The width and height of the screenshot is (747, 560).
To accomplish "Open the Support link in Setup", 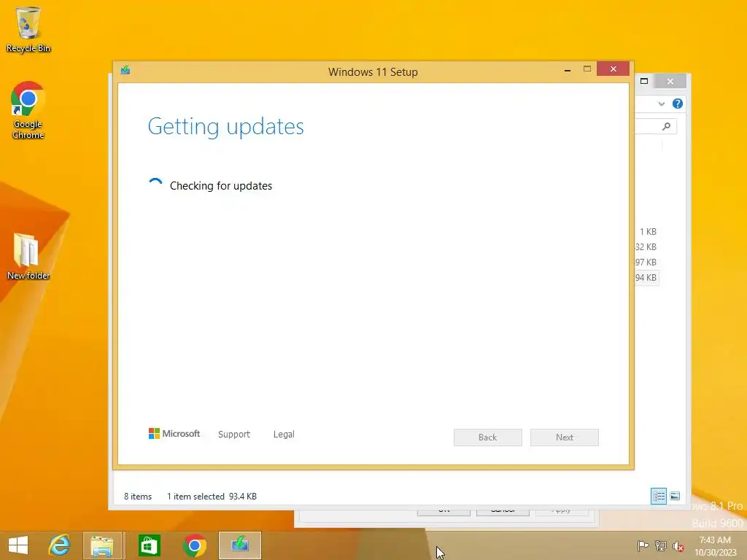I will [x=234, y=435].
